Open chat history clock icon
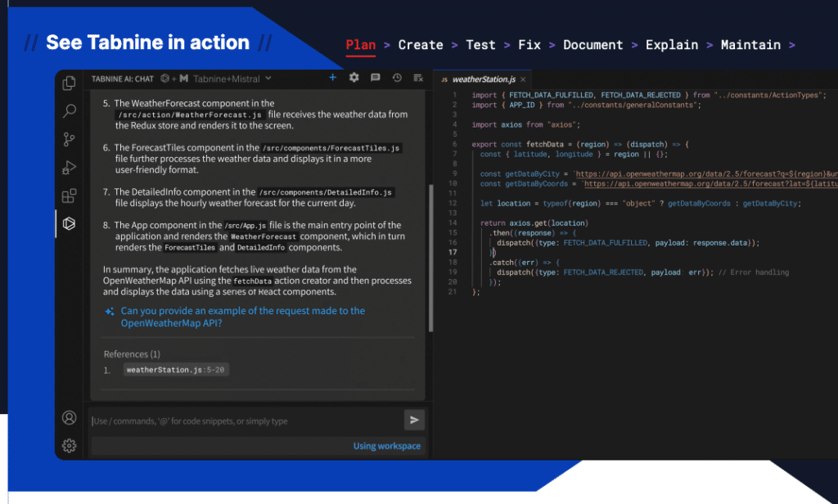838x504 pixels. pos(397,78)
